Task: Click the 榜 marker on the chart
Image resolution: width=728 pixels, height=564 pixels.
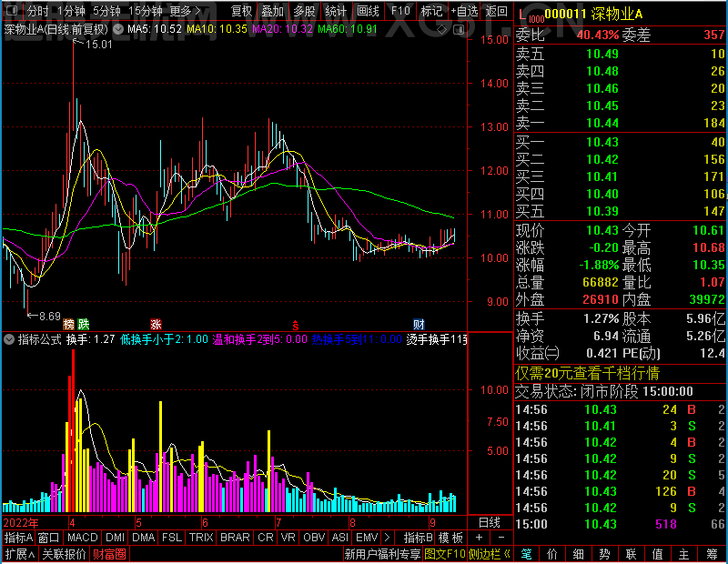Action: pos(69,324)
